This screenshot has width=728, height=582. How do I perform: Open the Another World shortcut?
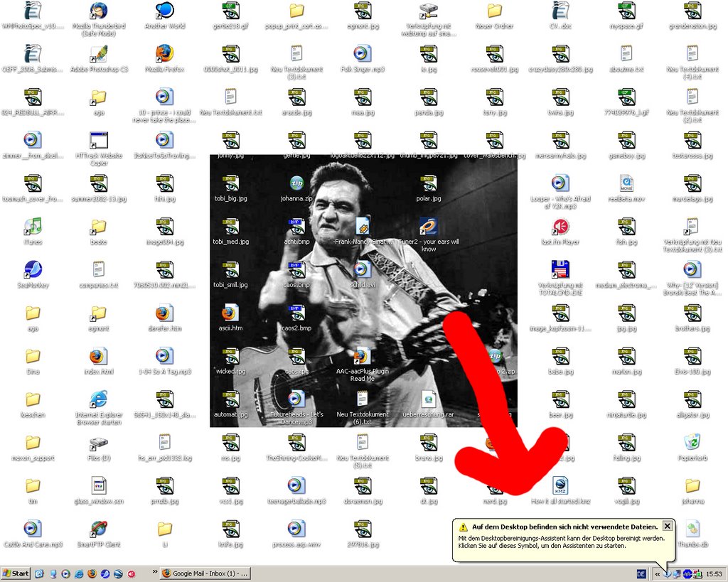tap(164, 11)
